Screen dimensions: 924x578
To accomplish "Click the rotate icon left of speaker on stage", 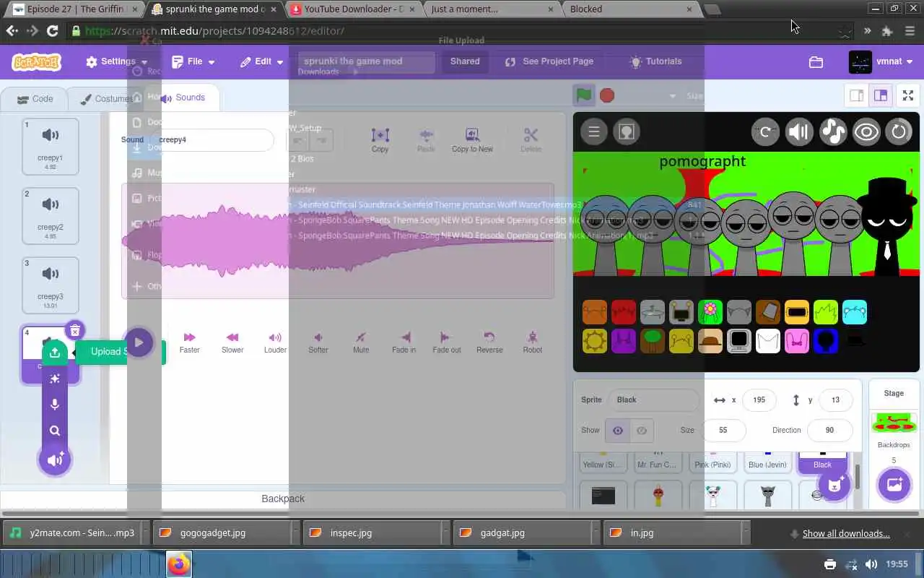I will click(765, 131).
